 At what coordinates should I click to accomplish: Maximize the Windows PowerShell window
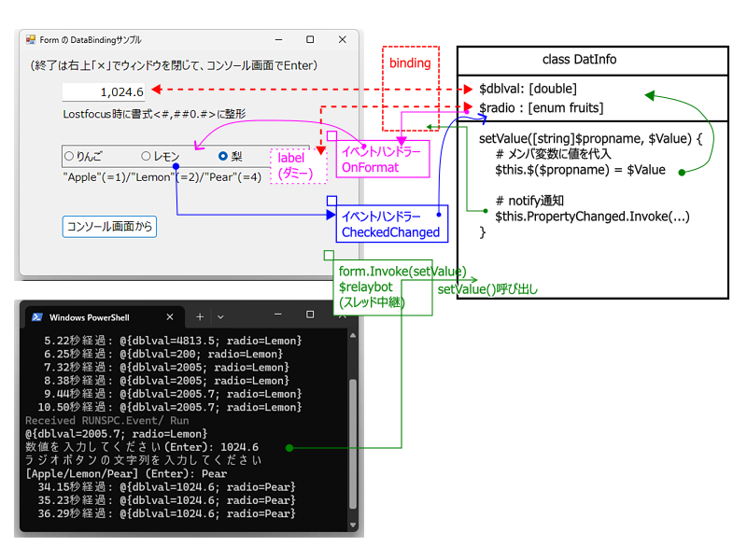(310, 315)
